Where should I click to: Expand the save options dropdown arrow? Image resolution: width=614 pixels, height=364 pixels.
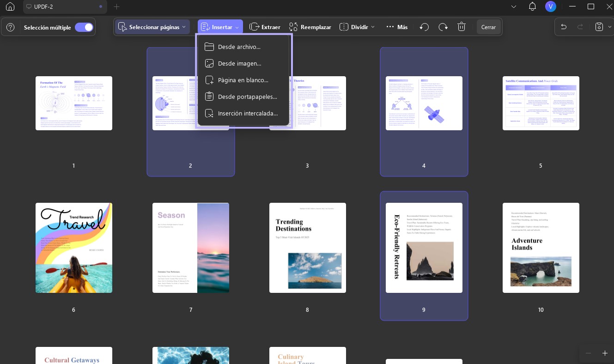[x=610, y=27]
